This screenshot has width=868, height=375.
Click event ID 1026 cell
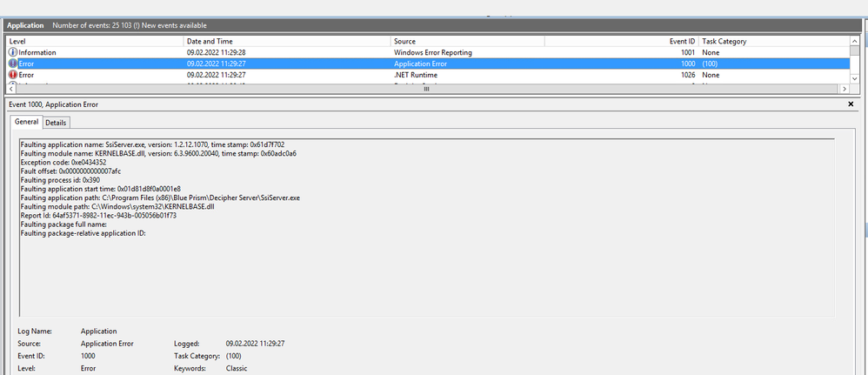pos(688,75)
